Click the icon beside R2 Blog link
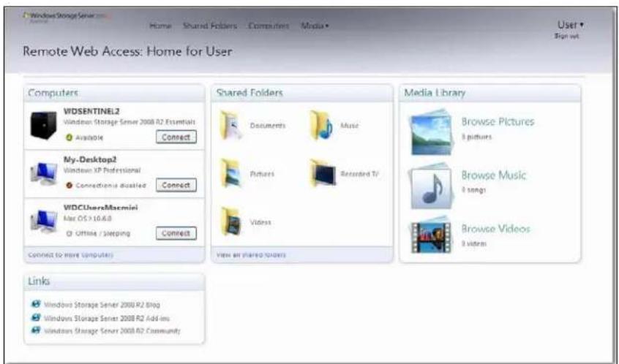This screenshot has height=364, width=619. pos(36,304)
